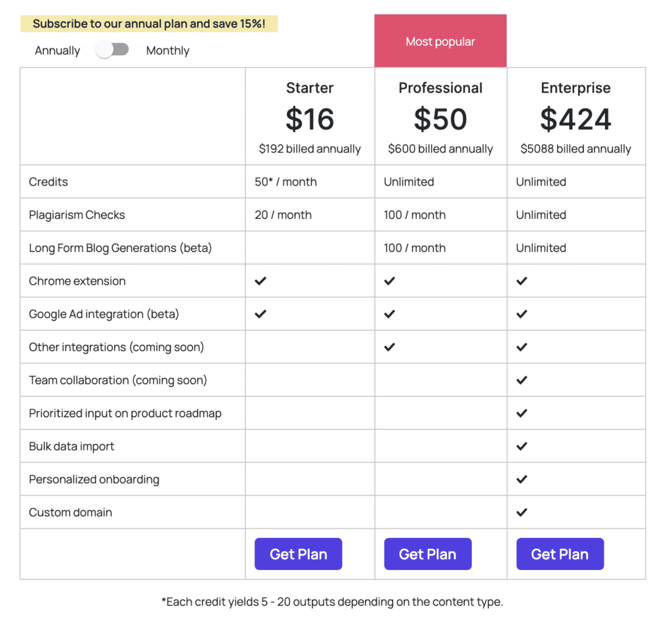The width and height of the screenshot is (672, 629).
Task: Click Get Plan for the Starter tier
Action: coord(299,554)
